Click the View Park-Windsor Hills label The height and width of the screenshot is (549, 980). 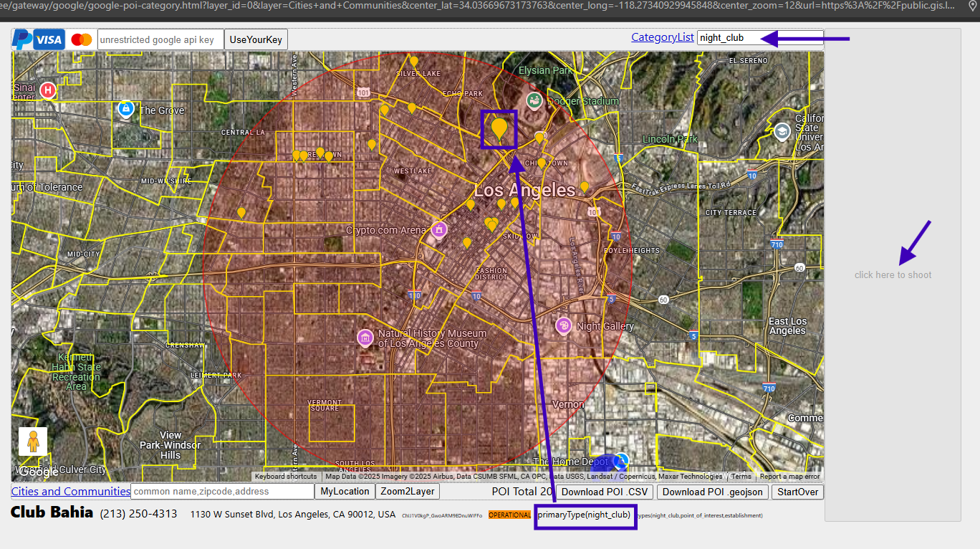click(170, 445)
